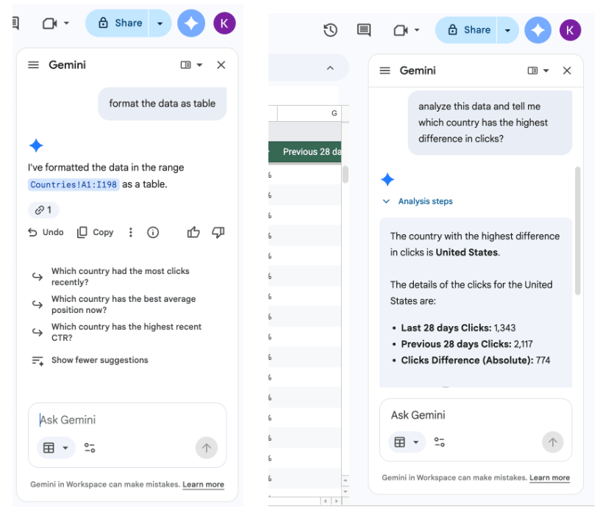This screenshot has width=600, height=523.
Task: Open hamburger menu in right Gemini panel
Action: (x=385, y=71)
